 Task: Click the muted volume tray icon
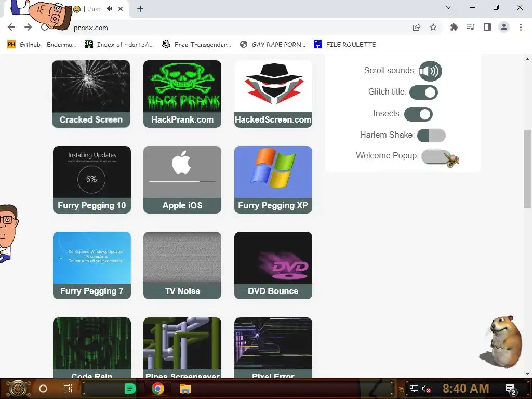coord(426,389)
